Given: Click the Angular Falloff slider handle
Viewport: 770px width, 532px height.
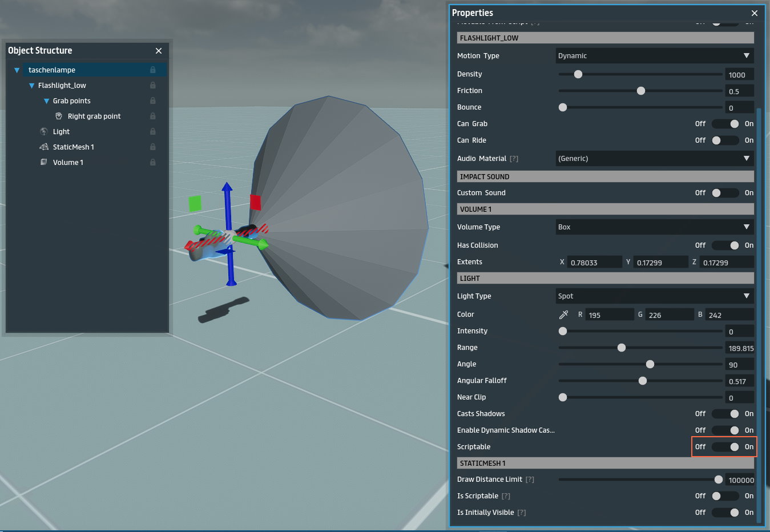Looking at the screenshot, I should click(643, 381).
